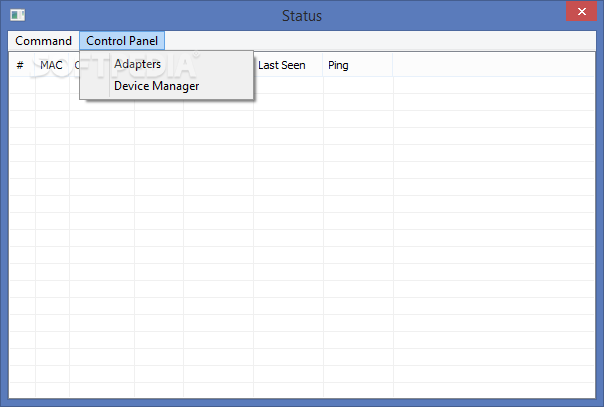Sort by the # column header
This screenshot has width=604, height=407.
tap(22, 65)
